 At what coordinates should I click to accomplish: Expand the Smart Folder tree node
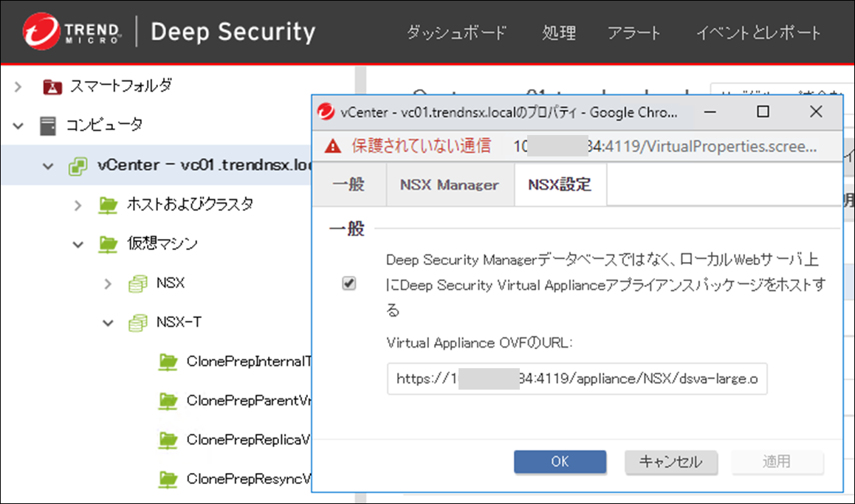pyautogui.click(x=18, y=86)
